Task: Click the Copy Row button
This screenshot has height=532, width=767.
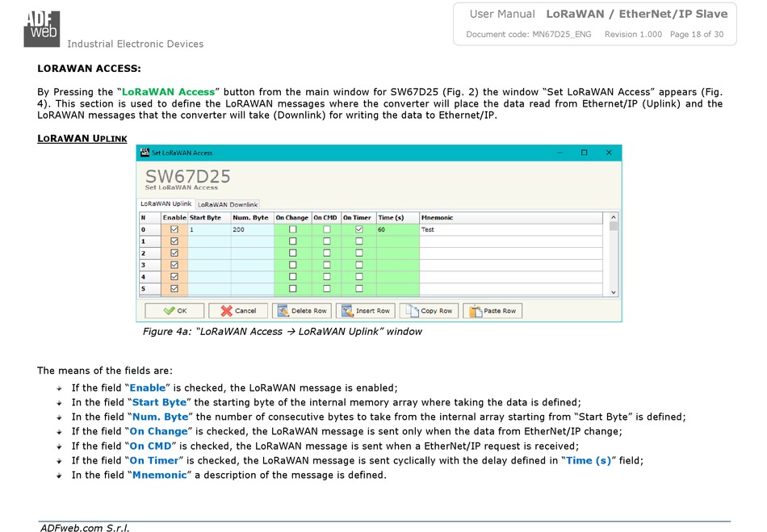Action: click(x=429, y=311)
